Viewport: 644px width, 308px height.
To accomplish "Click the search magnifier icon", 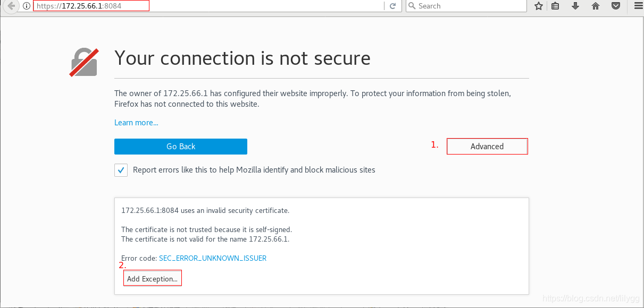I will [412, 6].
